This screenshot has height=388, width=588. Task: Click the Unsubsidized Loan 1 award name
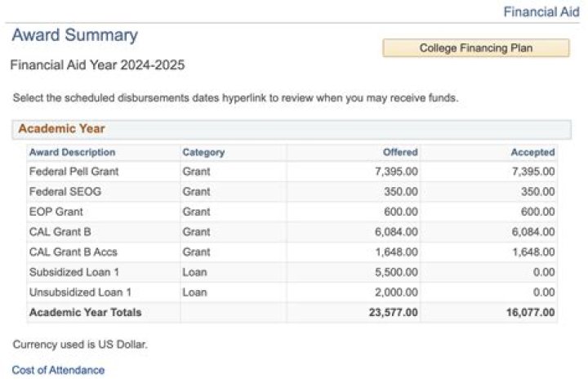(80, 292)
